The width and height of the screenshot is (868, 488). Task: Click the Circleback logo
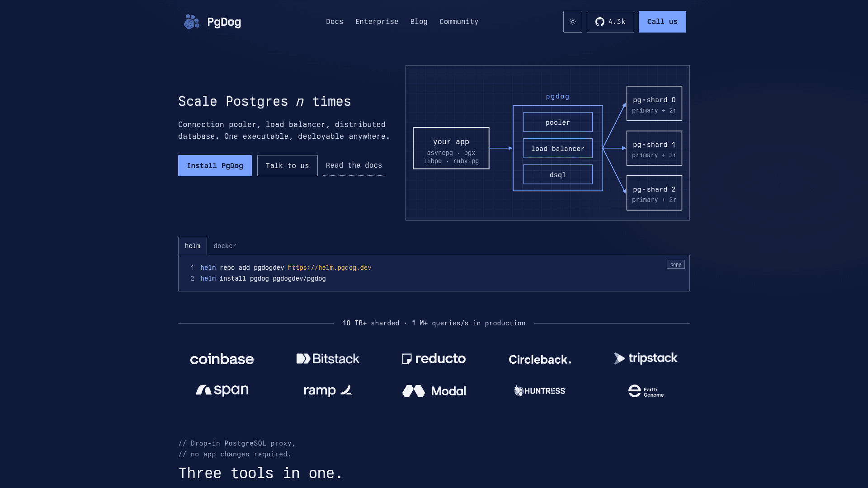(x=540, y=359)
